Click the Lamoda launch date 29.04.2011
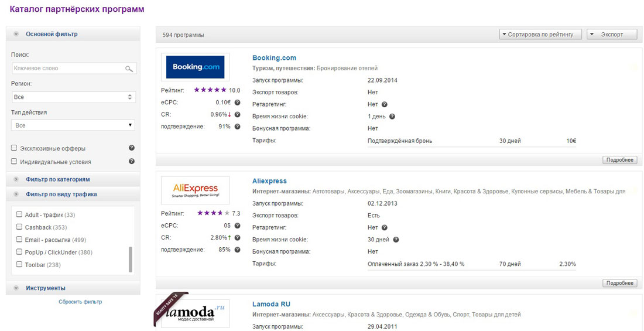This screenshot has height=331, width=644. 383,327
